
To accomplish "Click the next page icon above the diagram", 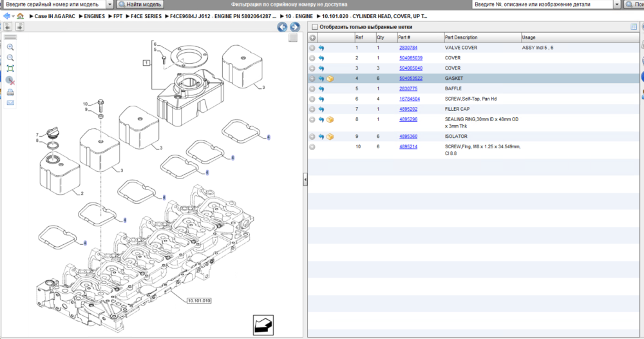I will (x=19, y=26).
